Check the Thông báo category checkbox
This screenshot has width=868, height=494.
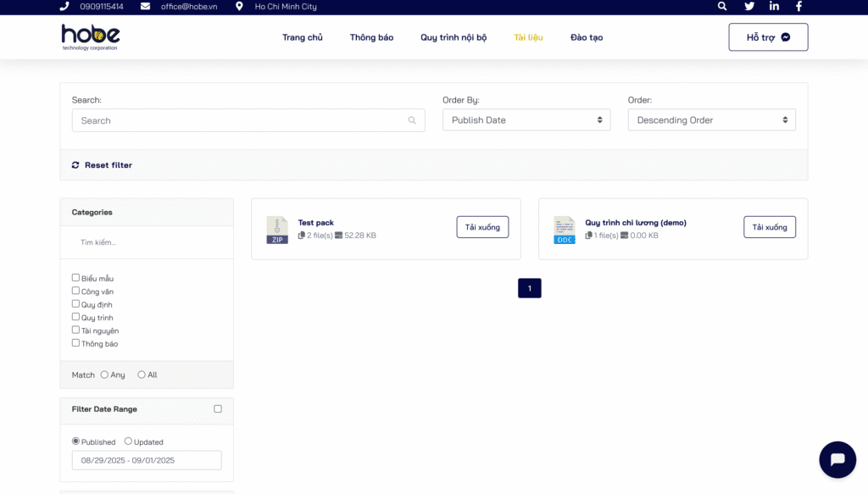point(75,343)
